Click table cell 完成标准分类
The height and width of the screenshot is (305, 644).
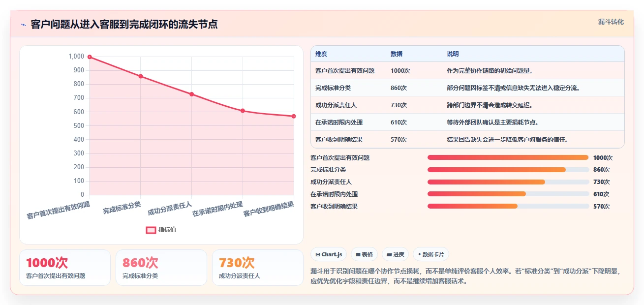[333, 88]
